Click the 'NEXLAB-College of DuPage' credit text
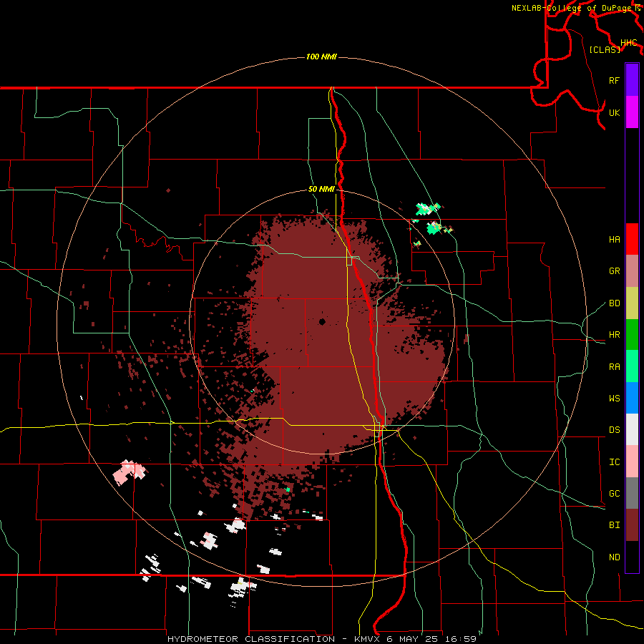Screen dimensions: 644x644 571,8
